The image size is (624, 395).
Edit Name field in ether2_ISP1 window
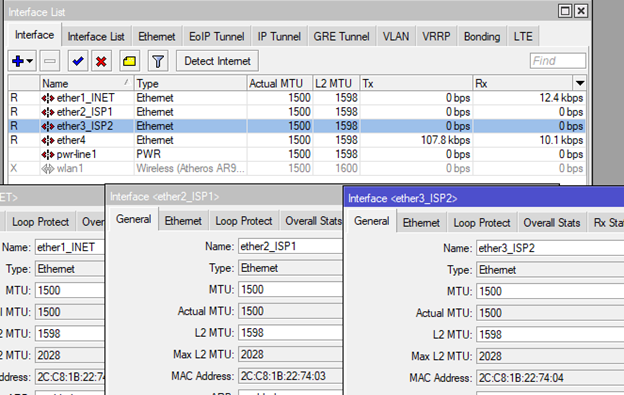click(x=290, y=247)
